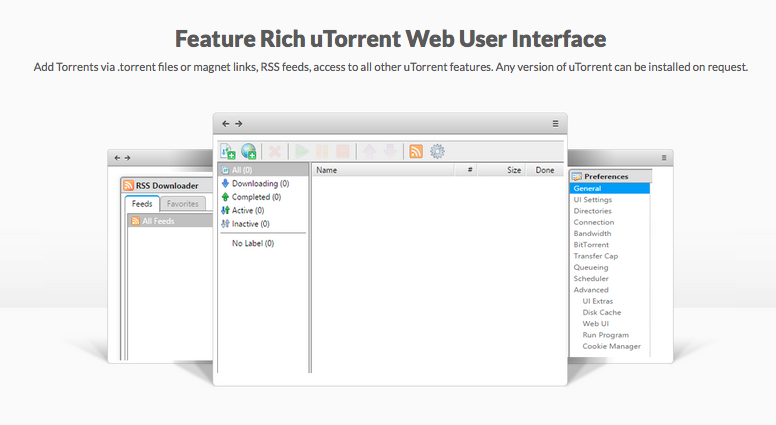Click the Add Torrent from URL globe icon
This screenshot has width=776, height=425.
pyautogui.click(x=248, y=151)
